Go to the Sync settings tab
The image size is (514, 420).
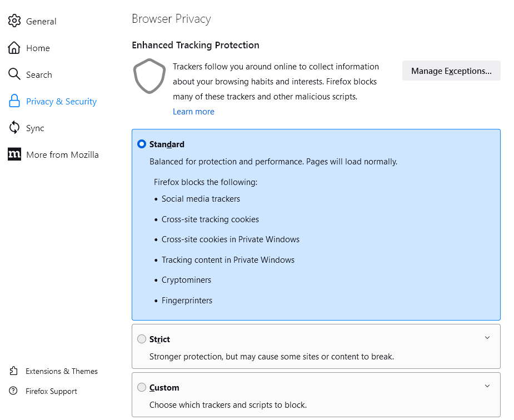coord(35,128)
